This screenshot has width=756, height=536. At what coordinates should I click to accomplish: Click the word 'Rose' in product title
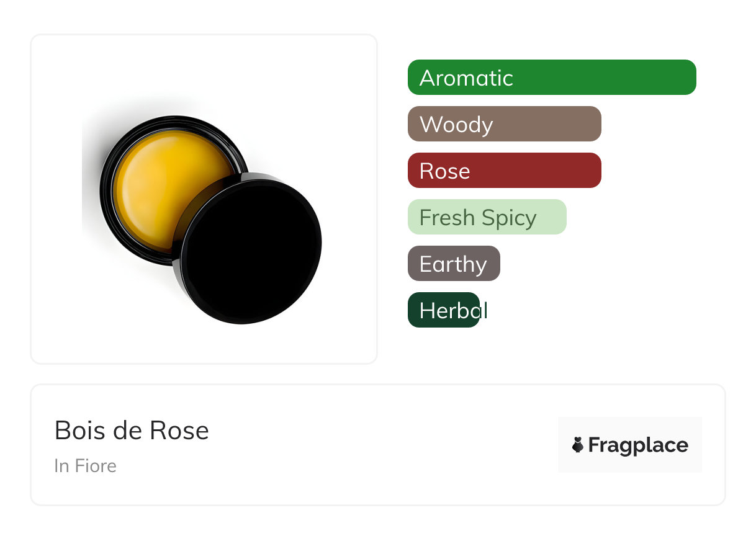tap(180, 431)
